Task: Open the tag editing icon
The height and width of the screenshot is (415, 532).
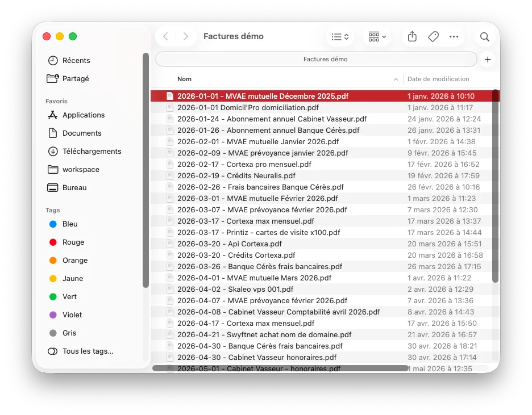Action: 433,36
